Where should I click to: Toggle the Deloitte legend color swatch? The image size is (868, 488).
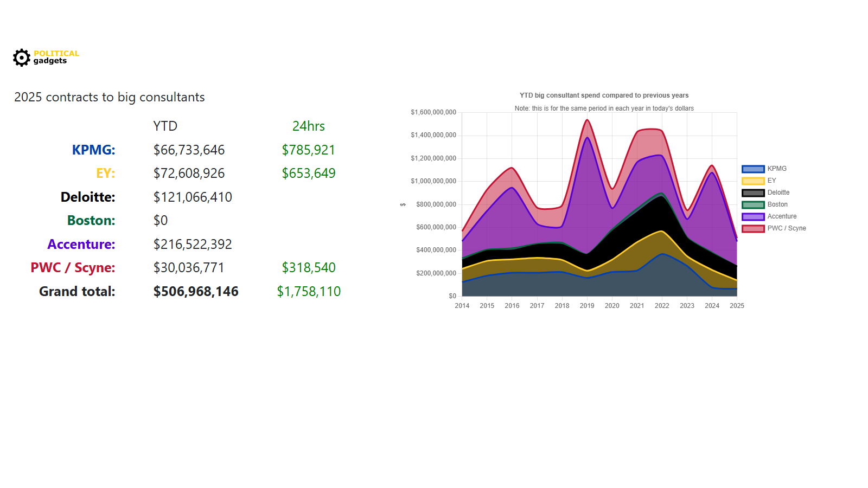click(753, 193)
